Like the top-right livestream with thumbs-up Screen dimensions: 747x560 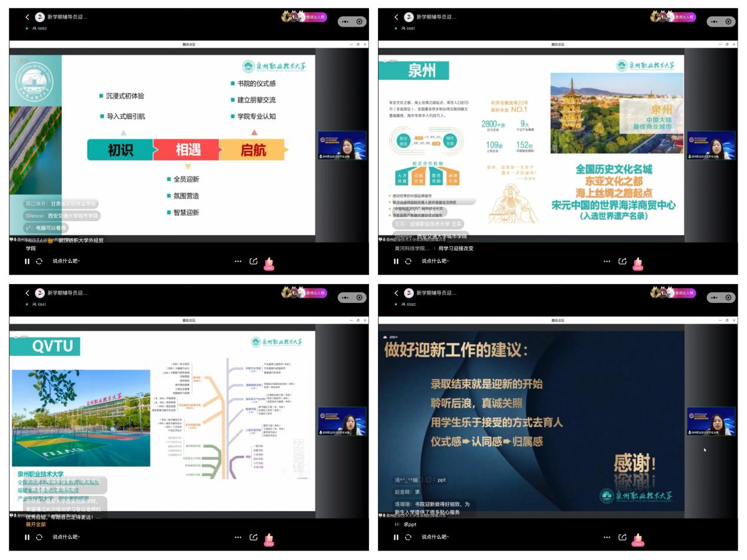(638, 262)
